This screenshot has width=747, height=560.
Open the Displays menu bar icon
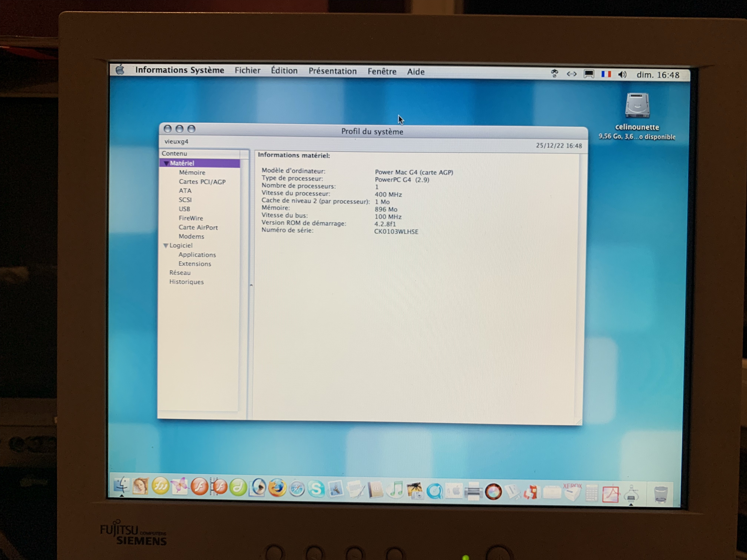pyautogui.click(x=589, y=74)
